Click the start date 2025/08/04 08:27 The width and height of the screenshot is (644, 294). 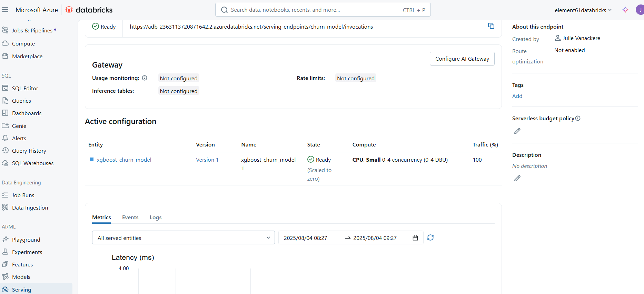click(x=305, y=238)
